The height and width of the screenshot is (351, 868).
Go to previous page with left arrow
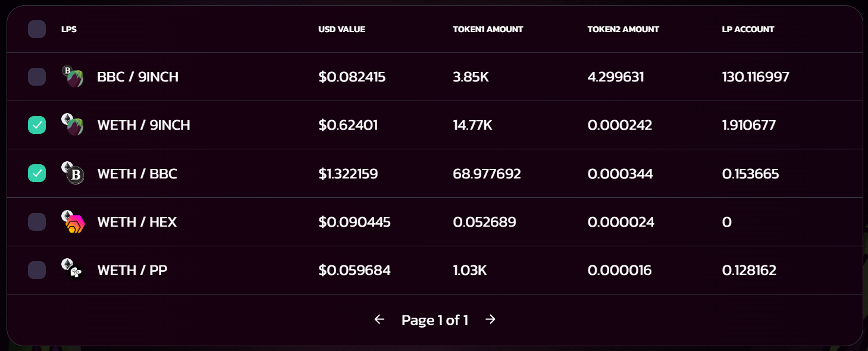379,320
